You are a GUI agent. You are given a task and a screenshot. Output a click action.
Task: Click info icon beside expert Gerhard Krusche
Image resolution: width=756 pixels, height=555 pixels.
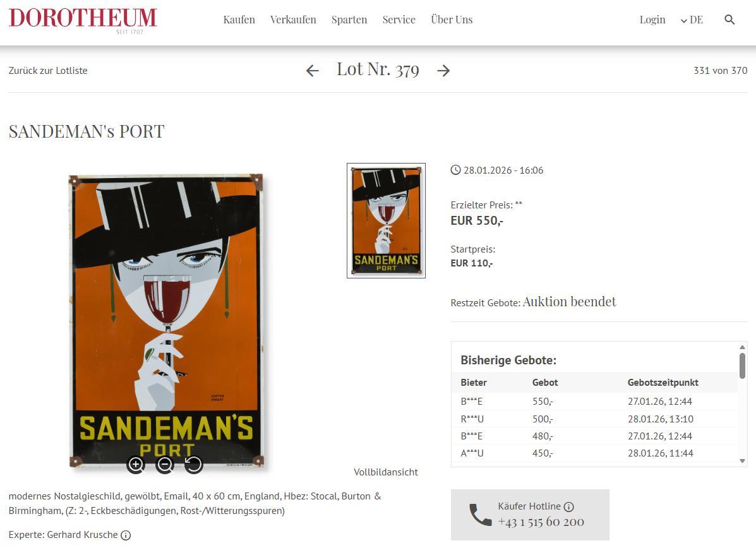[x=126, y=535]
